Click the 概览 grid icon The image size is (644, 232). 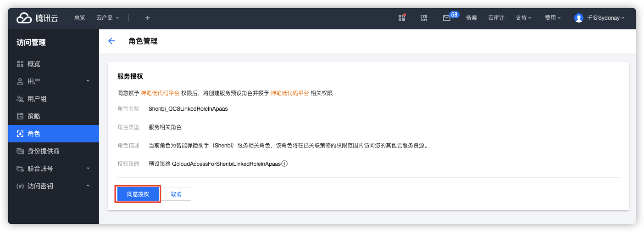(x=20, y=64)
